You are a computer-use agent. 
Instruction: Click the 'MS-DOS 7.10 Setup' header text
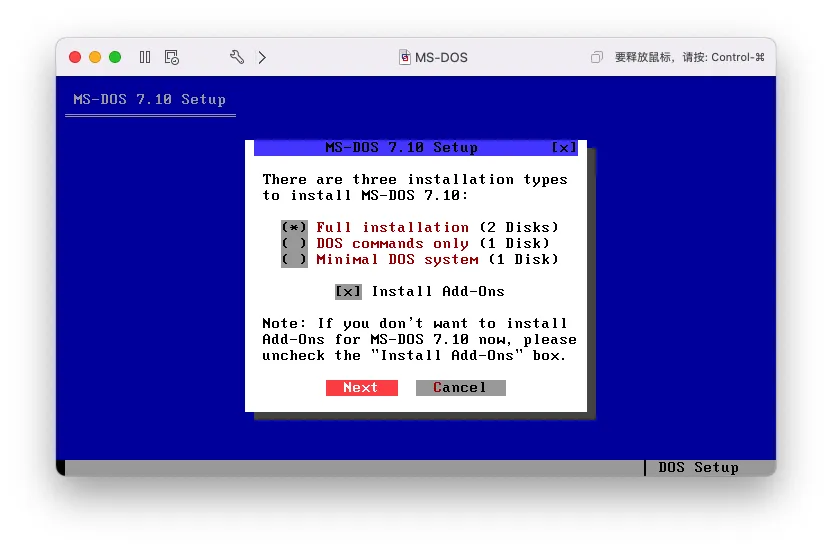[150, 100]
